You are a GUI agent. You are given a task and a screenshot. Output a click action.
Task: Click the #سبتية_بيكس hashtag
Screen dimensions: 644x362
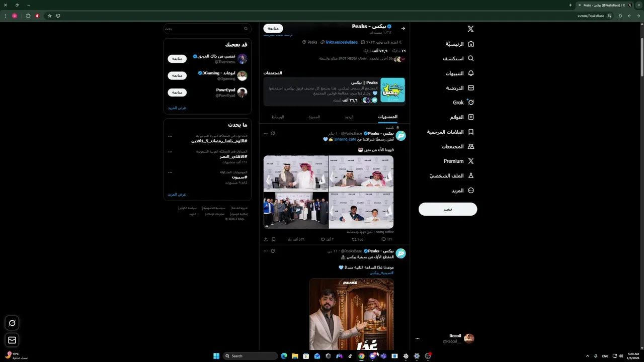point(382,273)
